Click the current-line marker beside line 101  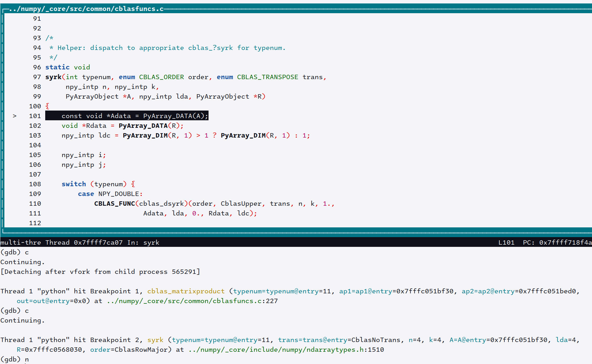pos(15,116)
